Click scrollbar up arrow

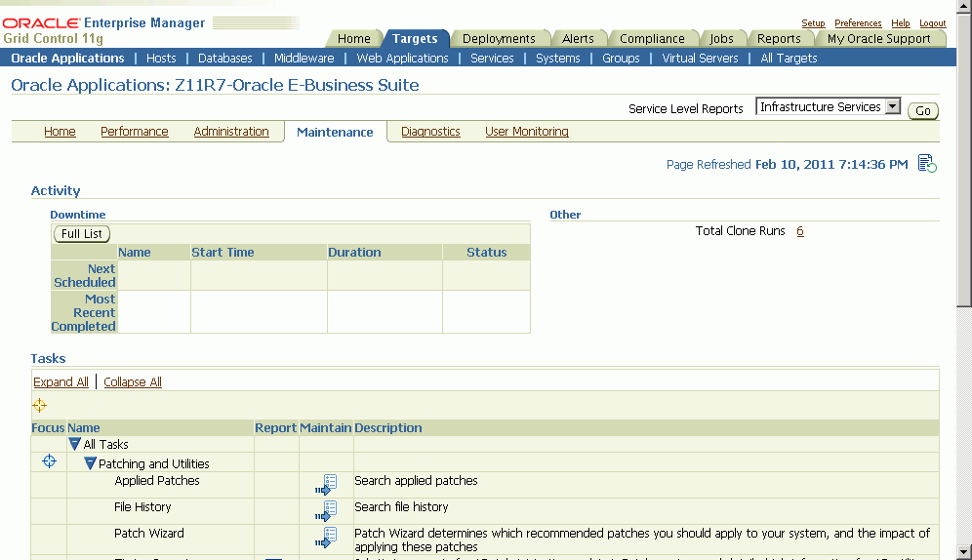[x=964, y=7]
